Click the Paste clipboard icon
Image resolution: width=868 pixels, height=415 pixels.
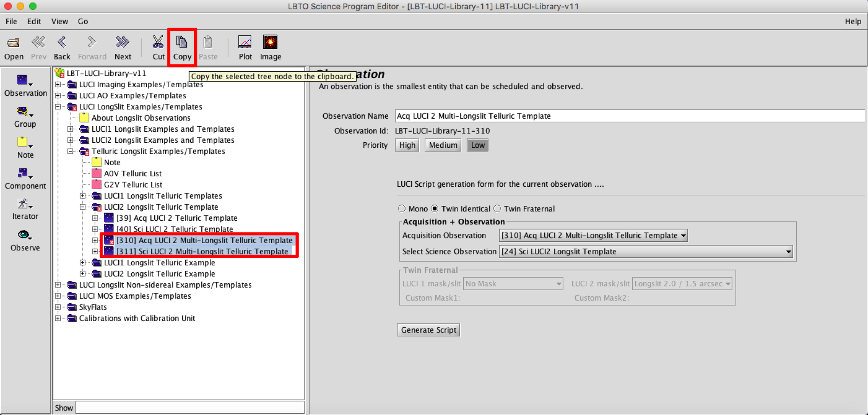click(208, 42)
